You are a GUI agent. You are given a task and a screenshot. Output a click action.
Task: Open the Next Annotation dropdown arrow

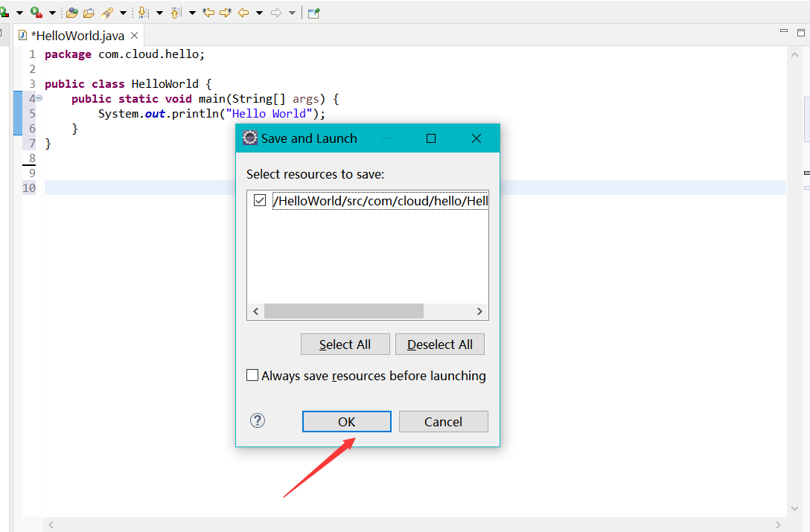pyautogui.click(x=159, y=13)
